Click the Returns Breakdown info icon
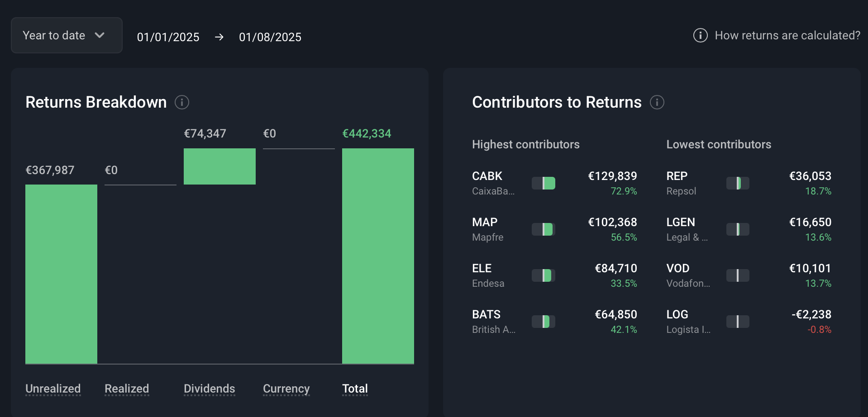The height and width of the screenshot is (417, 868). coord(182,102)
